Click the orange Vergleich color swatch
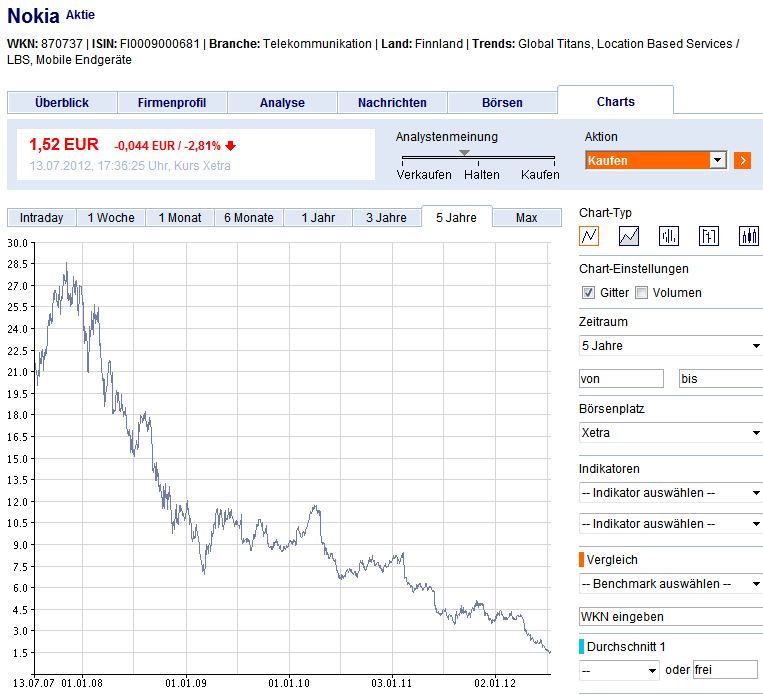The width and height of the screenshot is (763, 697). [581, 560]
